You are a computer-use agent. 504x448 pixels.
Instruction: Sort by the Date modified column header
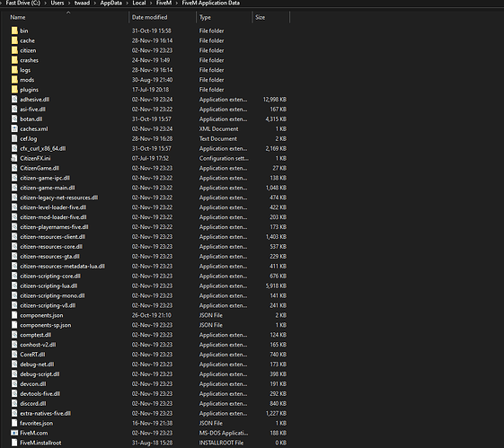tap(149, 17)
